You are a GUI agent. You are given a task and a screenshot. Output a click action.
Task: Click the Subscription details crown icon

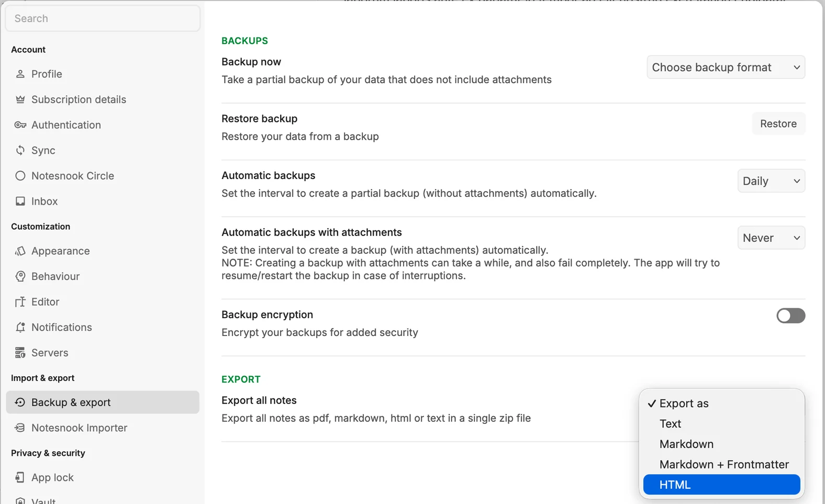click(20, 99)
